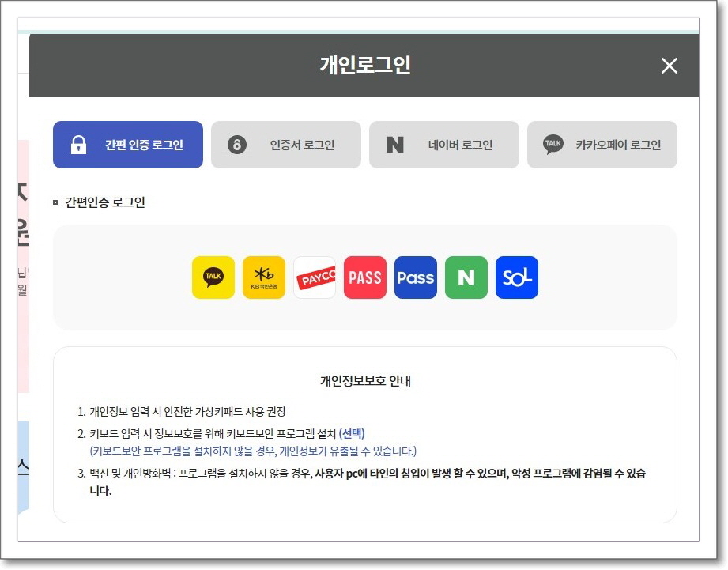728x570 pixels.
Task: Choose KB Kookmin Bank authentication icon
Action: 264,277
